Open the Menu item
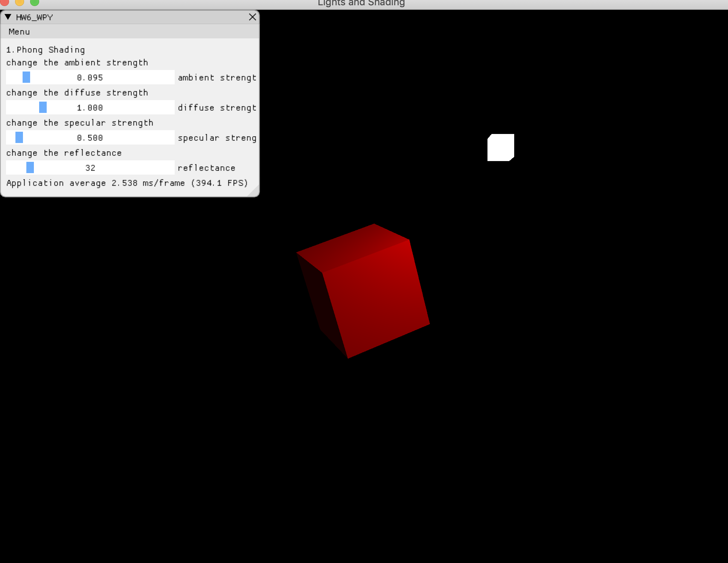The image size is (728, 563). 19,32
